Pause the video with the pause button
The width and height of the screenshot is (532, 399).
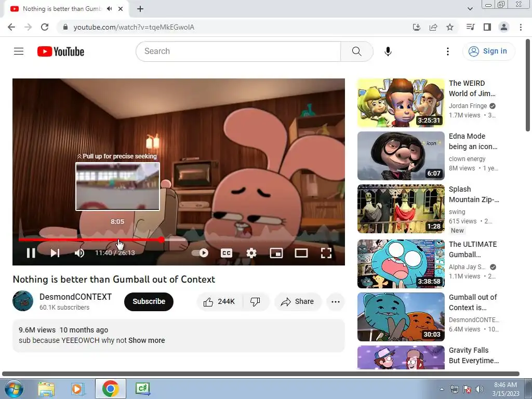pyautogui.click(x=31, y=253)
